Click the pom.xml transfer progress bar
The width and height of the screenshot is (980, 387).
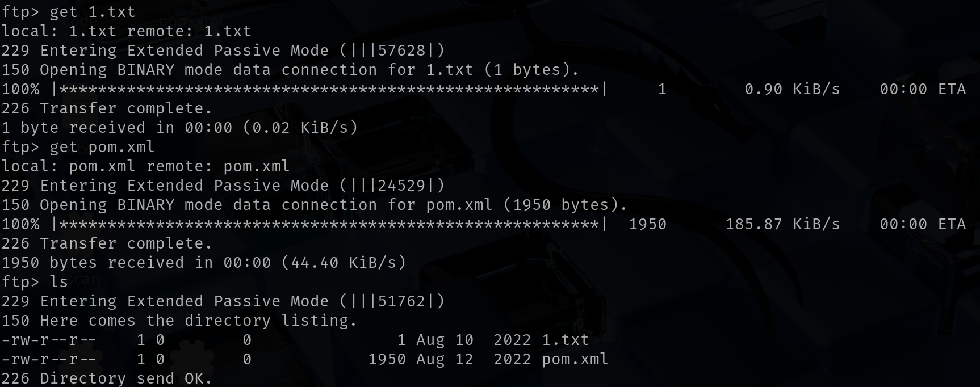329,224
